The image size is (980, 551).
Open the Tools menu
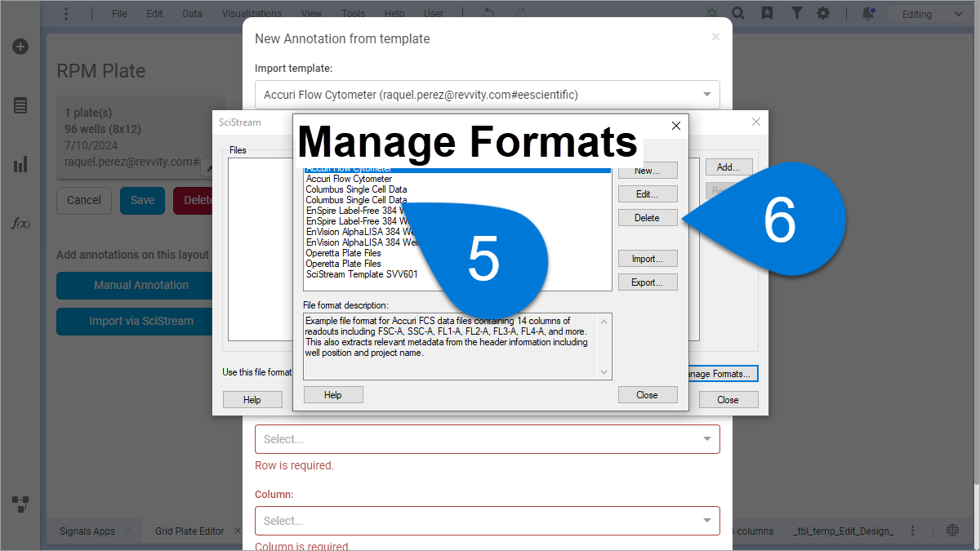coord(353,14)
